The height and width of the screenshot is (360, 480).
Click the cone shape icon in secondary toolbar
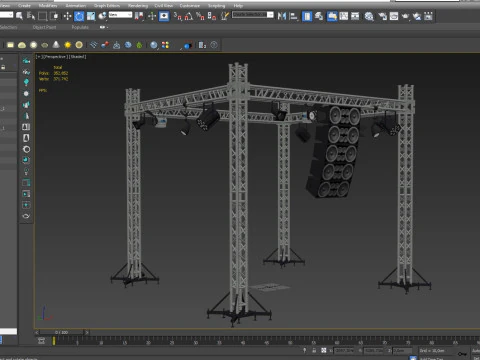pos(56,45)
